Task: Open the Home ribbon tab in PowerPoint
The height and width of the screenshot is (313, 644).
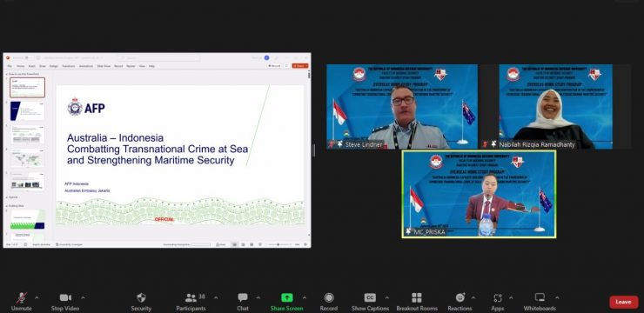Action: pyautogui.click(x=21, y=66)
